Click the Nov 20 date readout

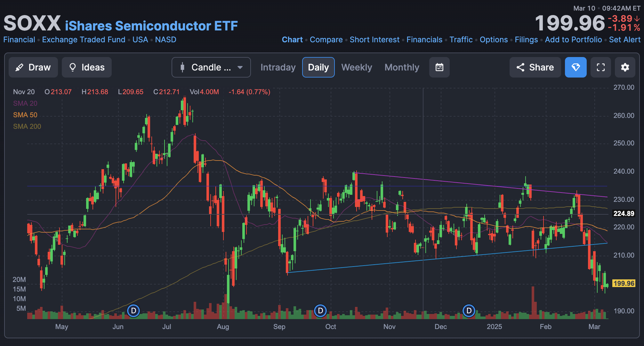click(x=24, y=92)
